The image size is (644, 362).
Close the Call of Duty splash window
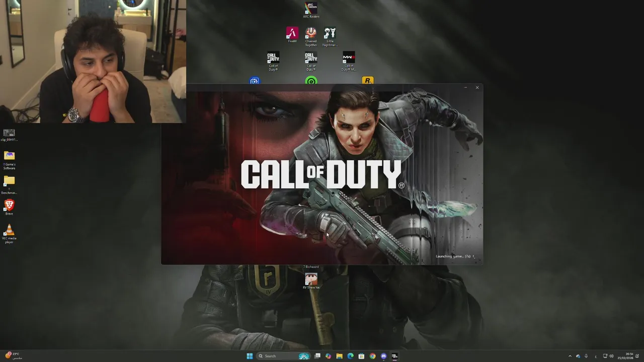[x=477, y=87]
